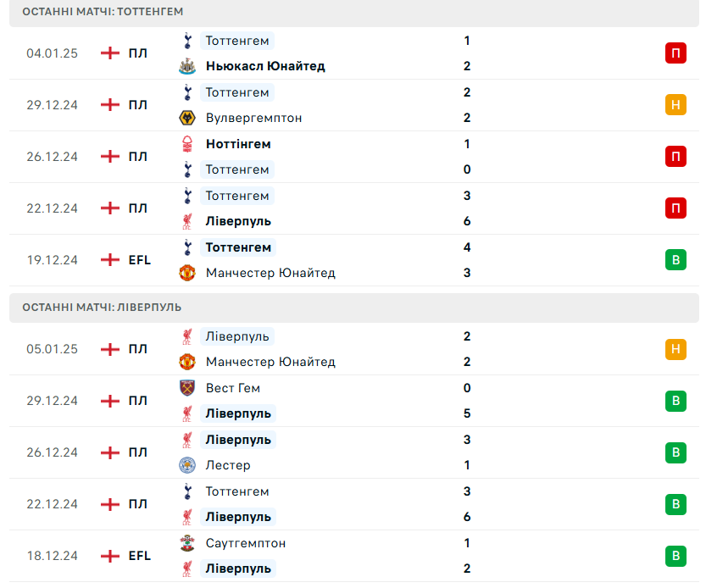
Task: Select the Лестер team name
Action: 228,465
